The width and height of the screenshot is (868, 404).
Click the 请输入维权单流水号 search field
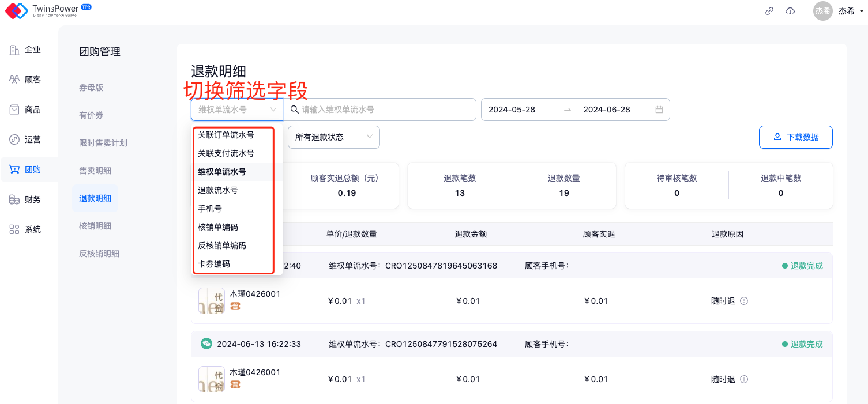pyautogui.click(x=386, y=110)
